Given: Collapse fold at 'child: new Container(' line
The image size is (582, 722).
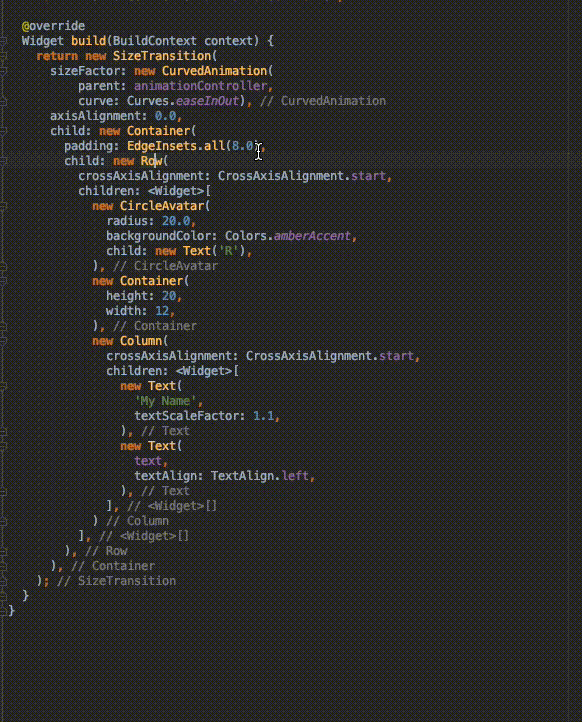Looking at the screenshot, I should click(x=3, y=131).
